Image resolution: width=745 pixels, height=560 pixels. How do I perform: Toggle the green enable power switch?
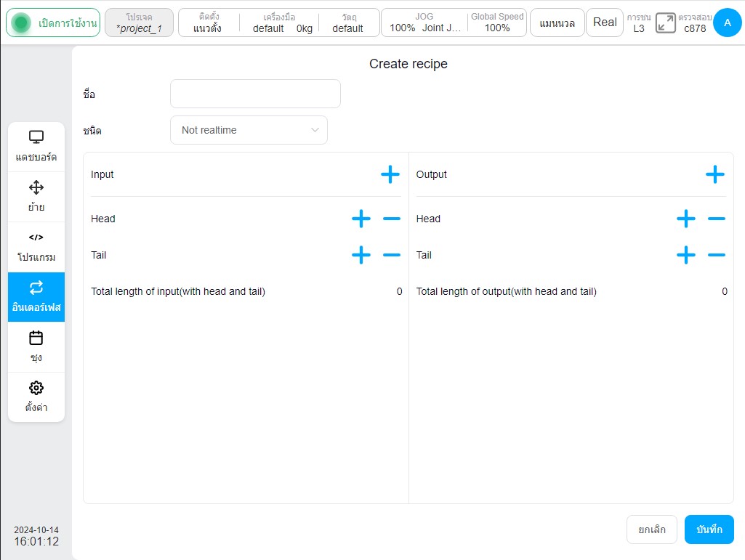[x=53, y=23]
